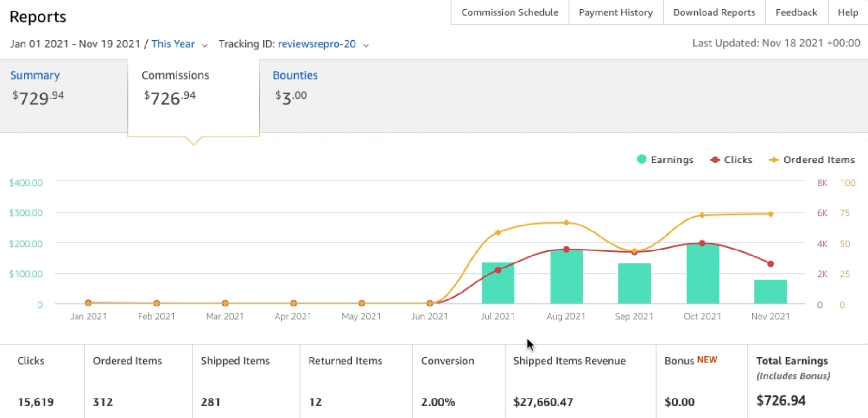Click Shipped Items Revenue $27,660.47
The height and width of the screenshot is (418, 868).
click(x=543, y=402)
